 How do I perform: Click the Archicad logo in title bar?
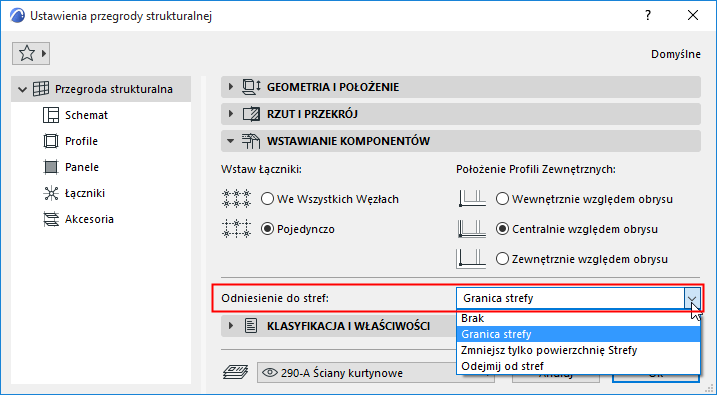tap(17, 16)
